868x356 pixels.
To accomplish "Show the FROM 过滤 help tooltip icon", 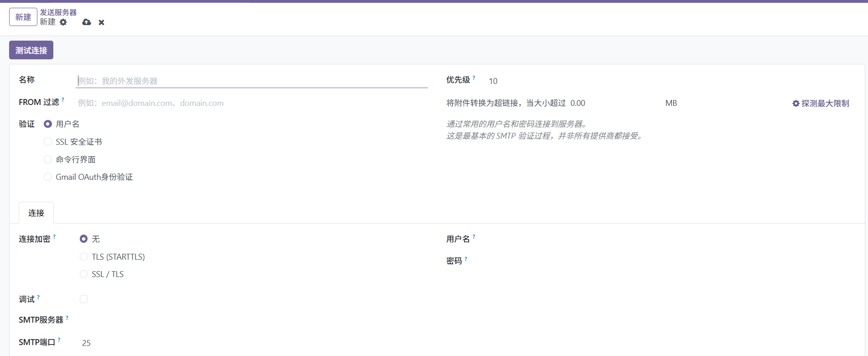I will 63,99.
